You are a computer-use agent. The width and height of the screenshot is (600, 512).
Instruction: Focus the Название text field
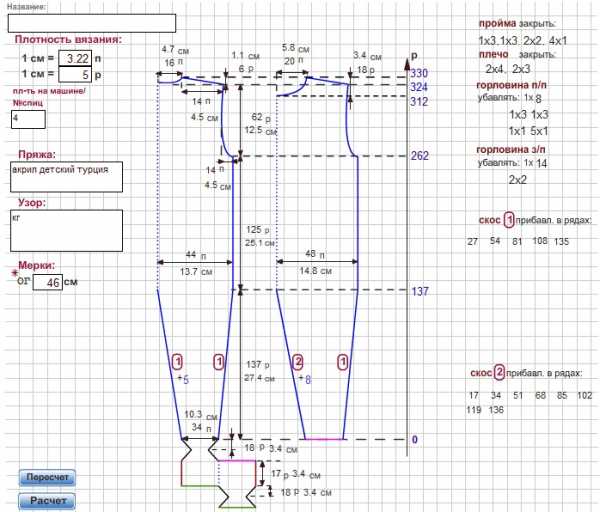click(x=92, y=23)
